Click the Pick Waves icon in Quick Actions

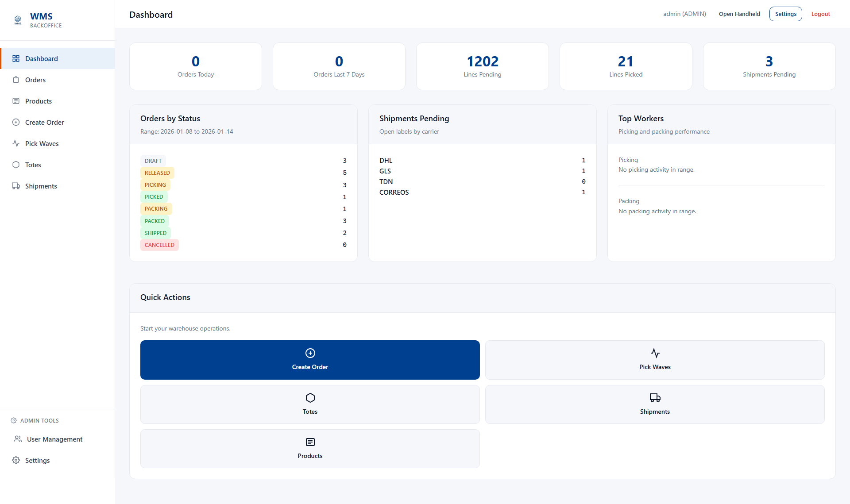click(655, 353)
